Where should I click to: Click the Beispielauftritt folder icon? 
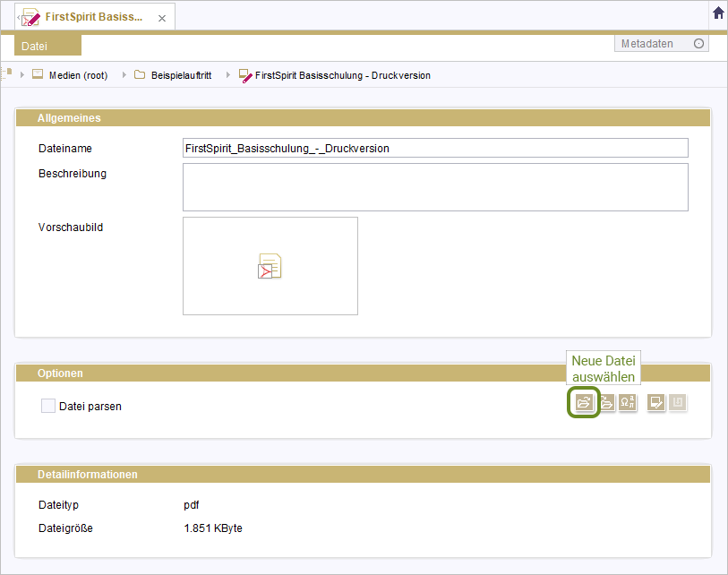140,74
